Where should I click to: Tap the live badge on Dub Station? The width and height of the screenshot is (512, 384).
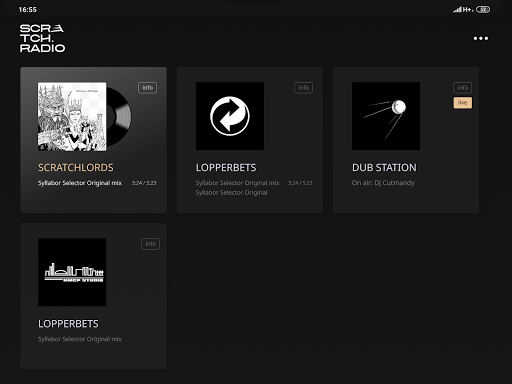click(x=462, y=103)
